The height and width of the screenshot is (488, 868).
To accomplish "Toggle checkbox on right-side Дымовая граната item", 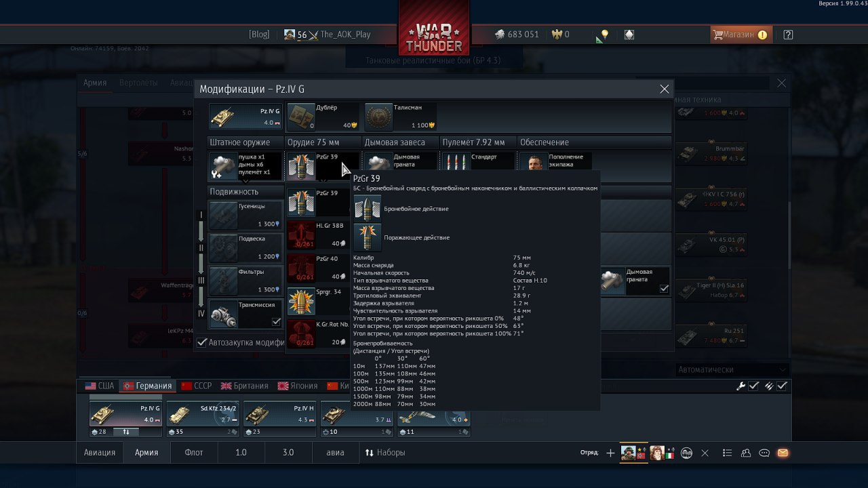I will (x=664, y=289).
